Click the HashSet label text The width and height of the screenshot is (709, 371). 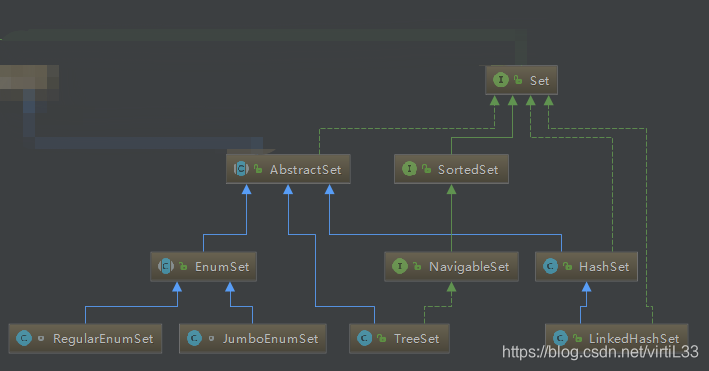point(604,267)
